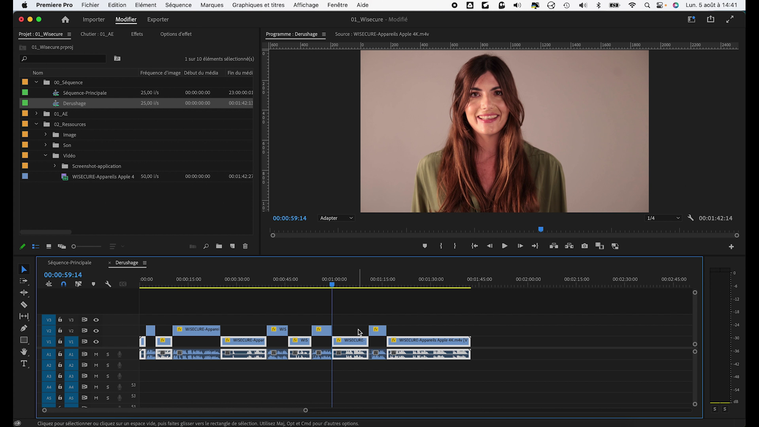Image resolution: width=759 pixels, height=427 pixels.
Task: Mute audio track A1
Action: (96, 353)
